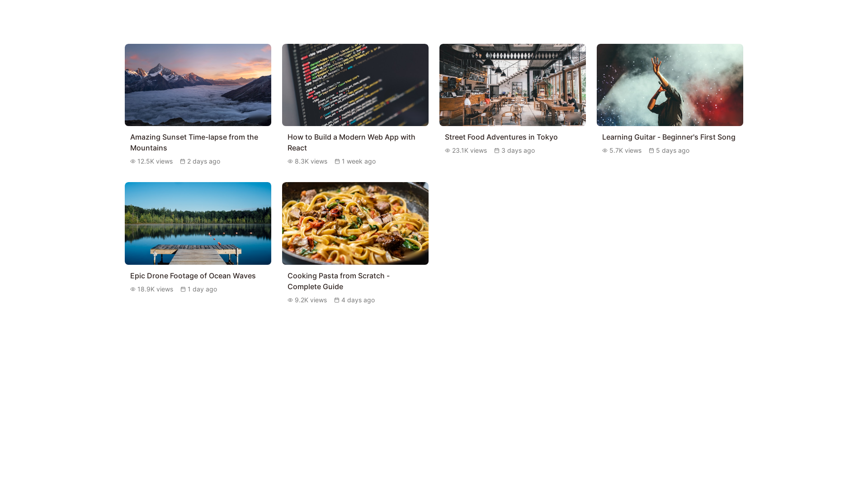Click the calendar icon beside 1 day ago
This screenshot has height=488, width=868.
[x=183, y=289]
